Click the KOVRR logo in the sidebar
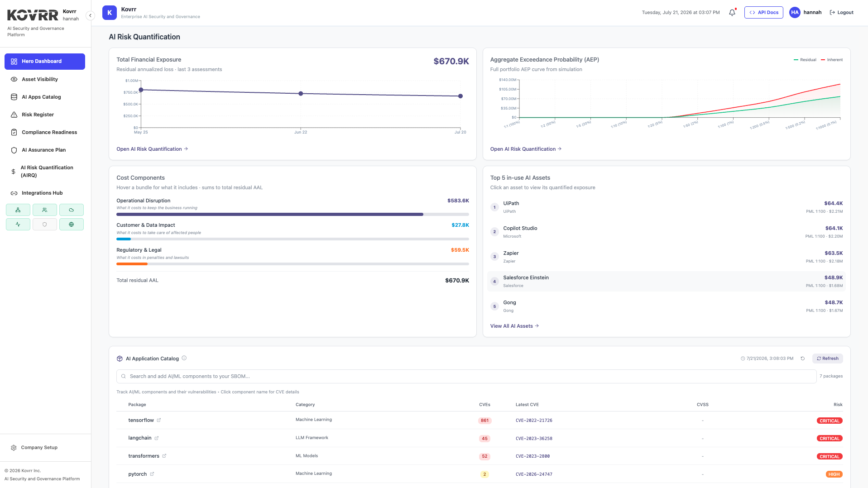 (x=33, y=15)
